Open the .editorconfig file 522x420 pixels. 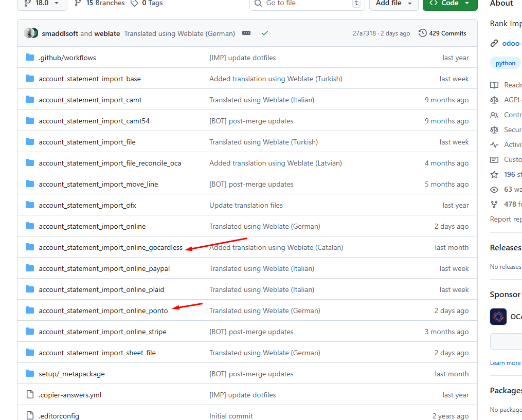tap(59, 416)
